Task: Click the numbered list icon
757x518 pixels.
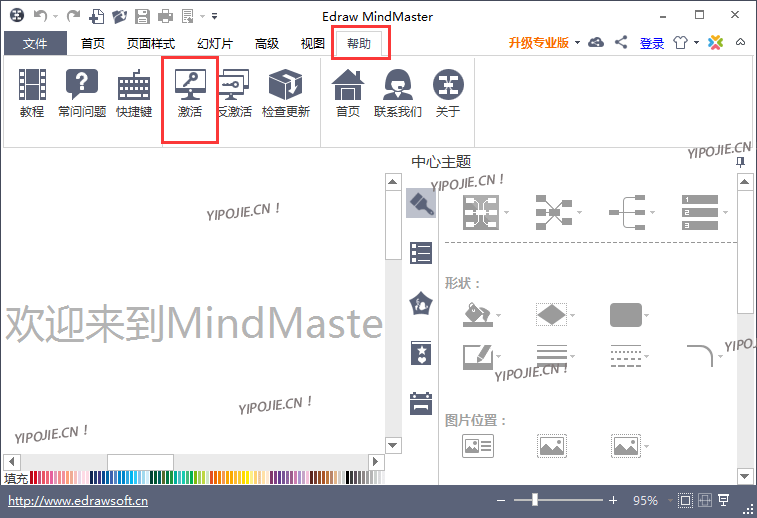Action: coord(700,212)
